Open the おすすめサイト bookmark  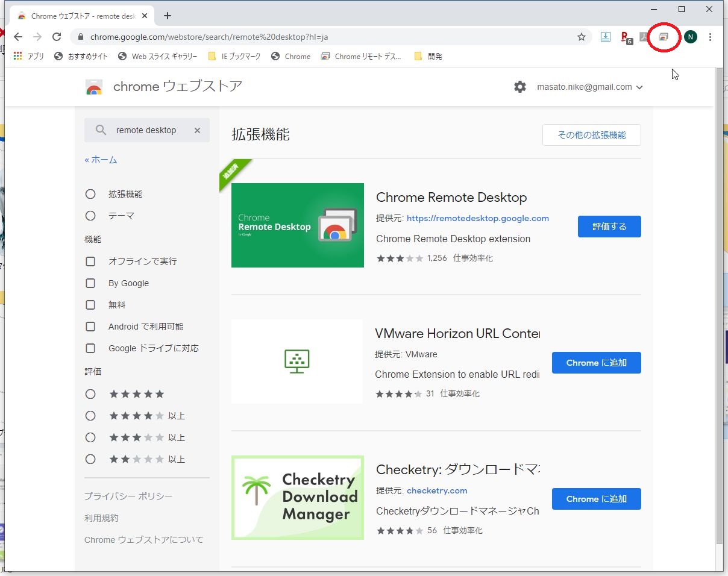coord(81,56)
